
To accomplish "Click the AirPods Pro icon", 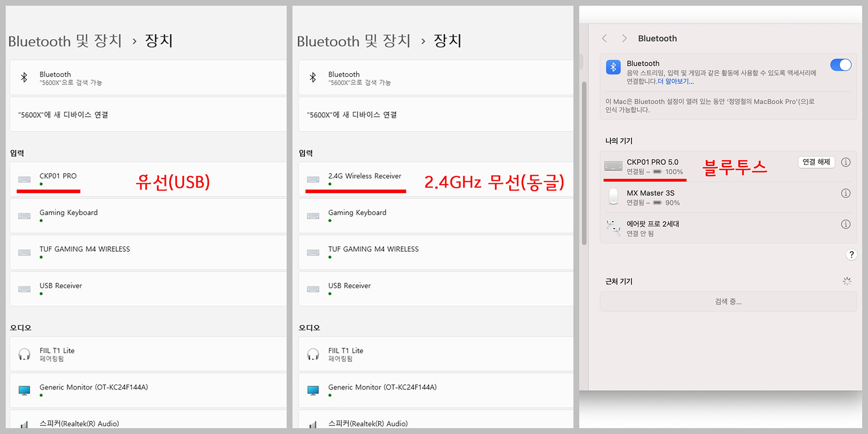I will coord(614,227).
